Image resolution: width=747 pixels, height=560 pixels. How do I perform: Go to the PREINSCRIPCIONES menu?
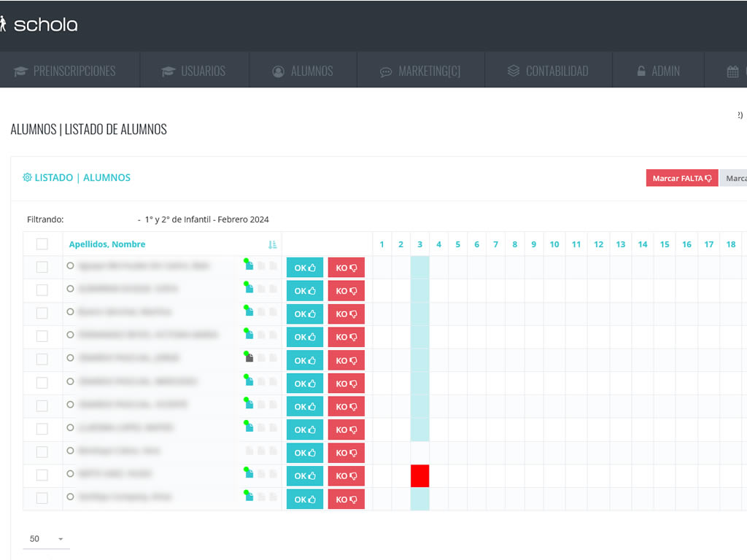tap(65, 71)
